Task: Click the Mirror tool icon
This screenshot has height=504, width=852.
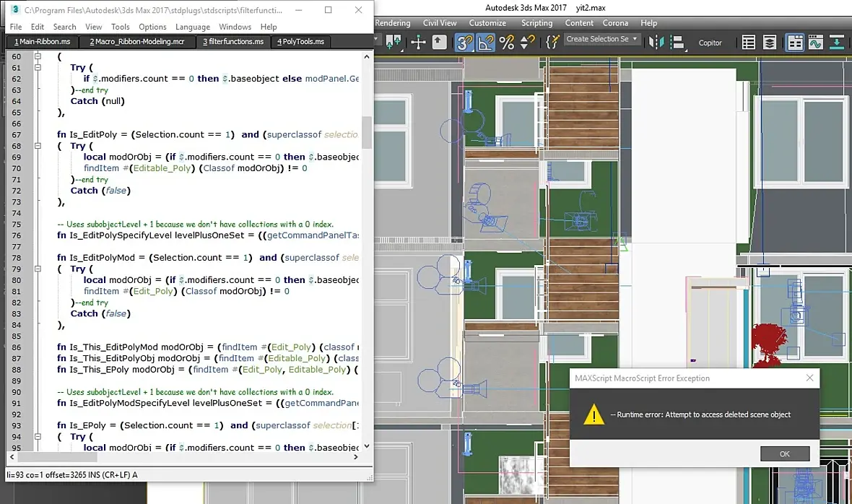Action: [656, 43]
